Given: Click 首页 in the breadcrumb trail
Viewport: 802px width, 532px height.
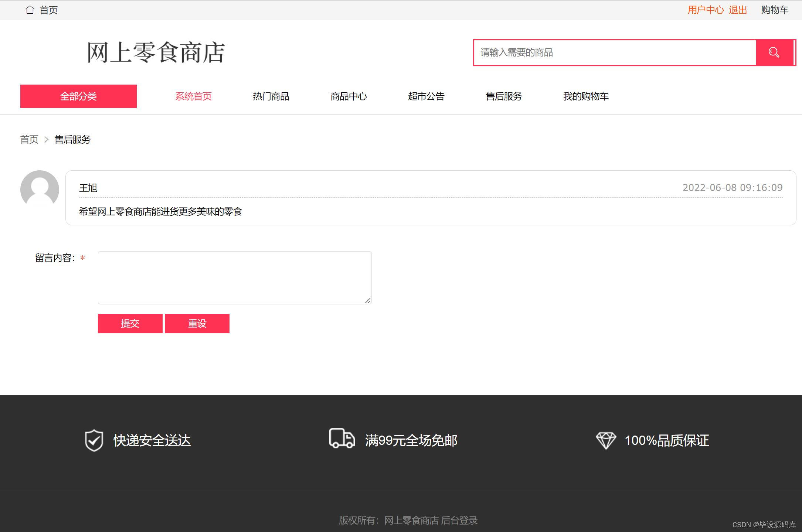Looking at the screenshot, I should coord(29,140).
